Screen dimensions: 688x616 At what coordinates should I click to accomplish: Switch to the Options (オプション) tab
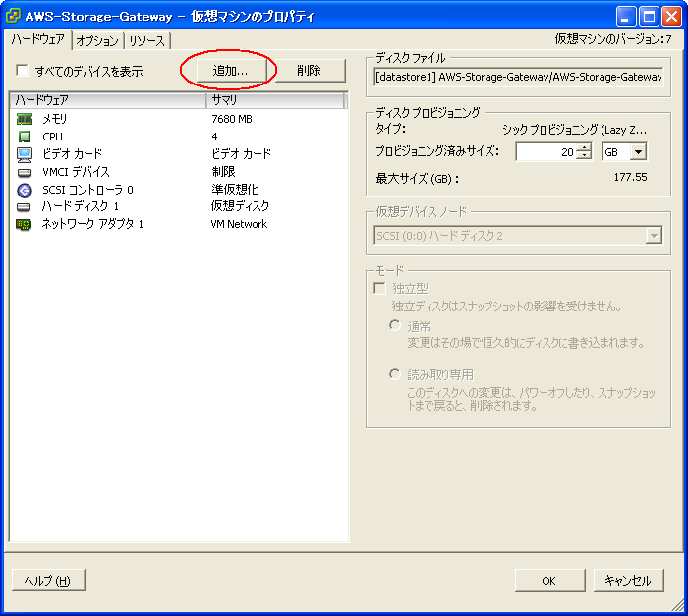coord(97,41)
